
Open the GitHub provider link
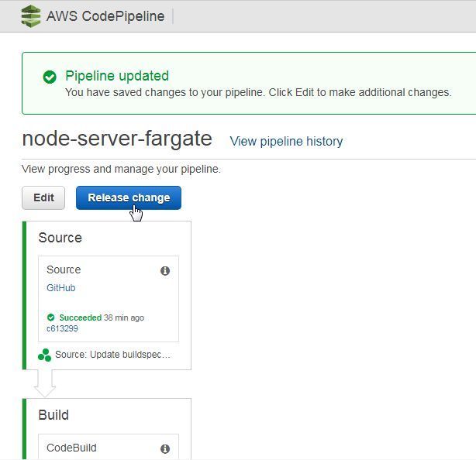point(61,288)
